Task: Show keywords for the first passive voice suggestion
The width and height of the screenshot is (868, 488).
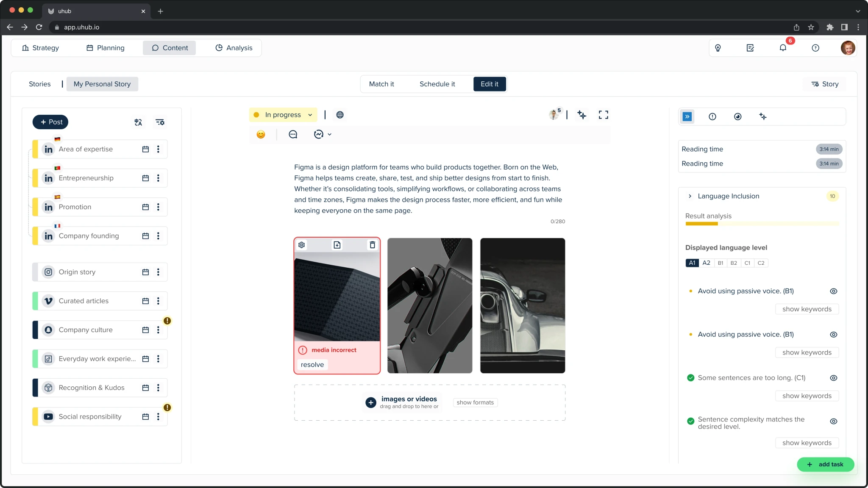Action: pos(807,309)
